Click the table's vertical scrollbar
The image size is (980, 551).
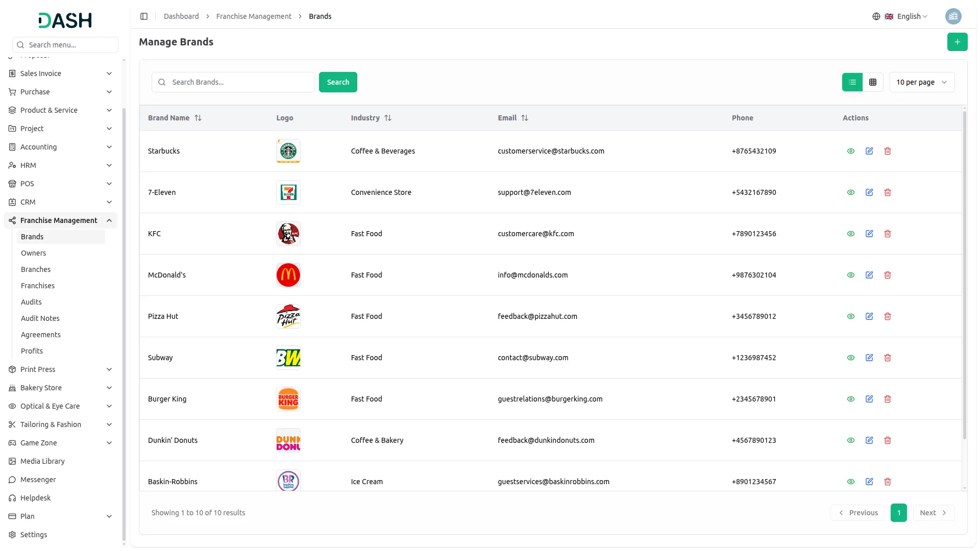click(x=964, y=275)
